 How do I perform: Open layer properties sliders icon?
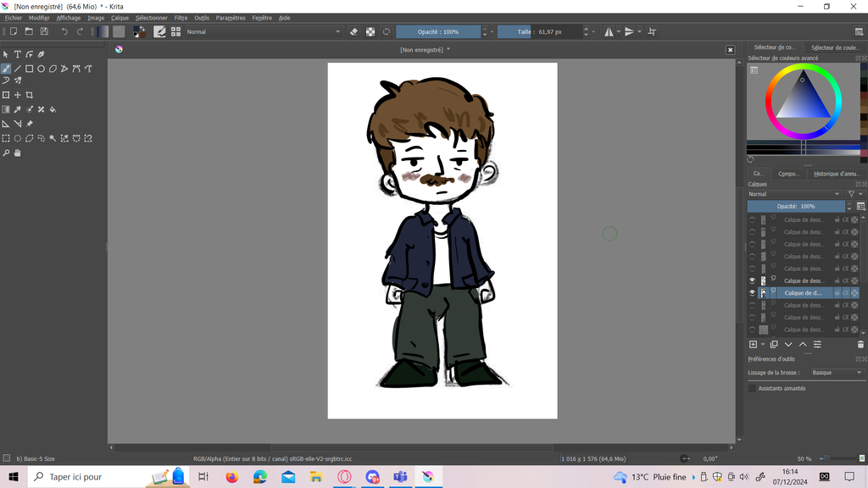pyautogui.click(x=817, y=344)
